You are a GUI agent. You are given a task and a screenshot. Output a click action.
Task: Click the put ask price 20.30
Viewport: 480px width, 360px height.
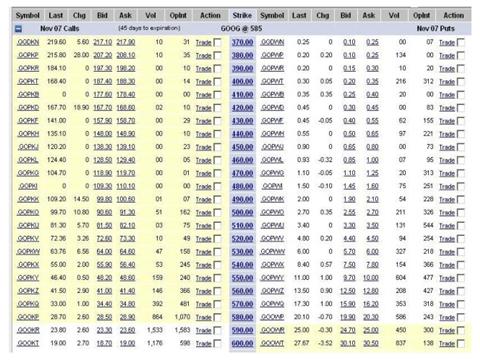pos(371,317)
